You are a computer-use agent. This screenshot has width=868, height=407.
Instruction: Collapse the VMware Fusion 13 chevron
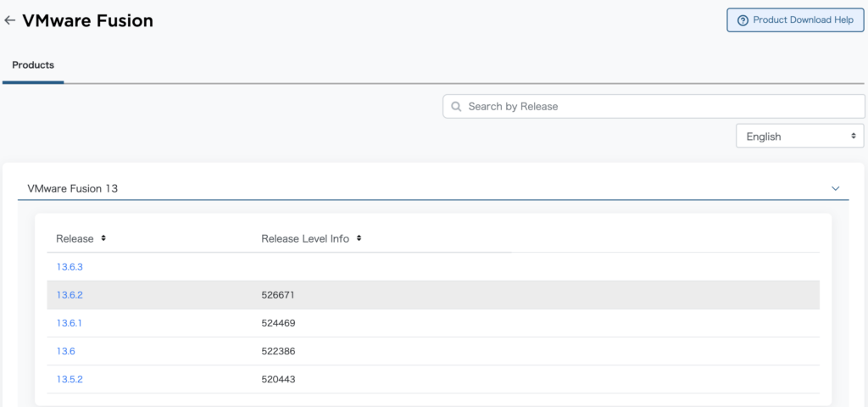pos(835,189)
